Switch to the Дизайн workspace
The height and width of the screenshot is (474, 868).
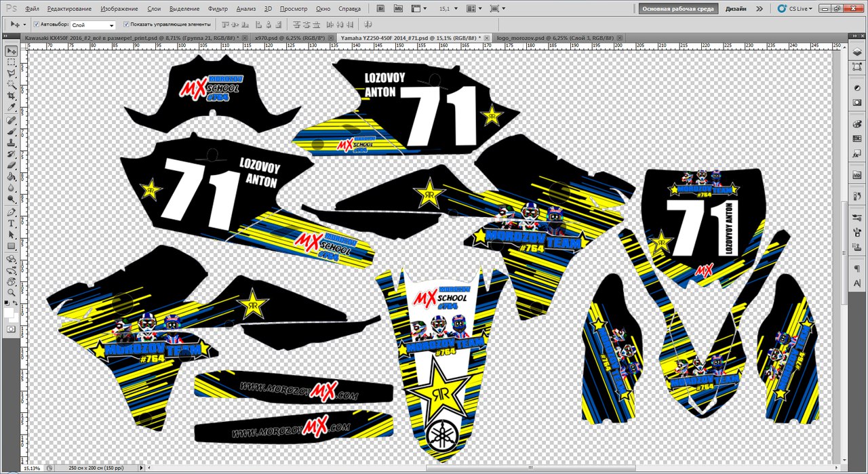[736, 9]
